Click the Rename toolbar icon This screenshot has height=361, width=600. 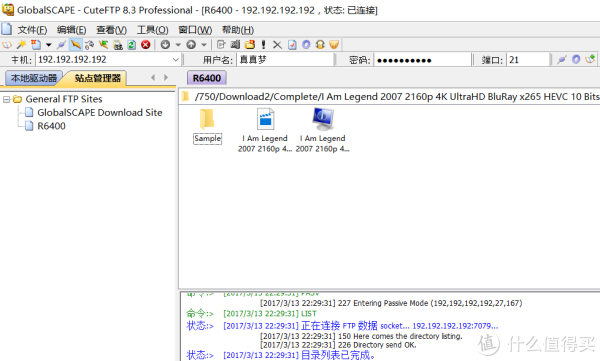coord(235,45)
